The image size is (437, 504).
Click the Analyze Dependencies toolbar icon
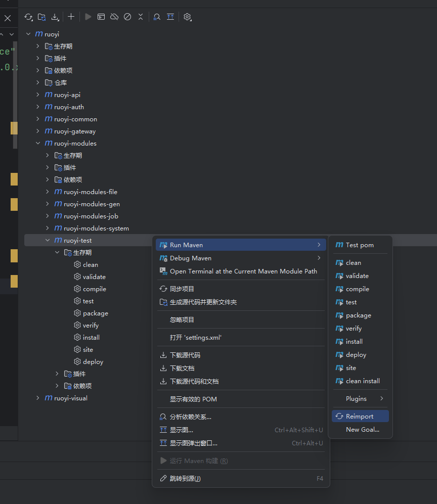pos(157,17)
